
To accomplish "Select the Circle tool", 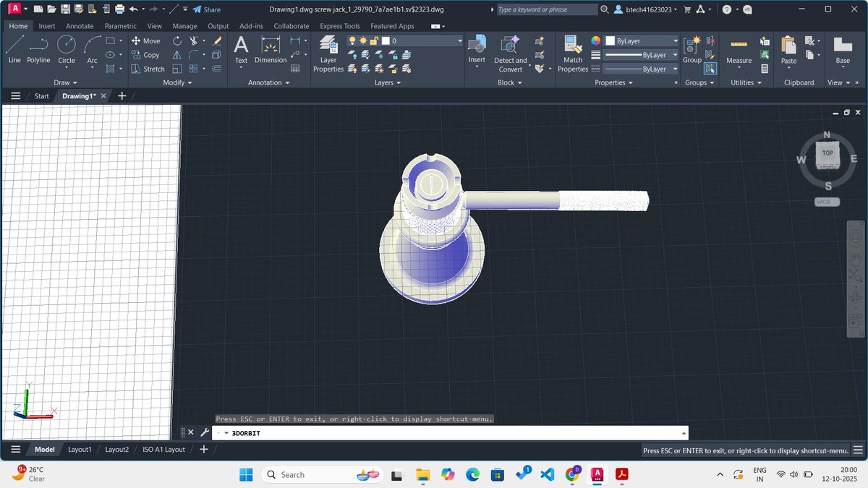I will point(67,49).
